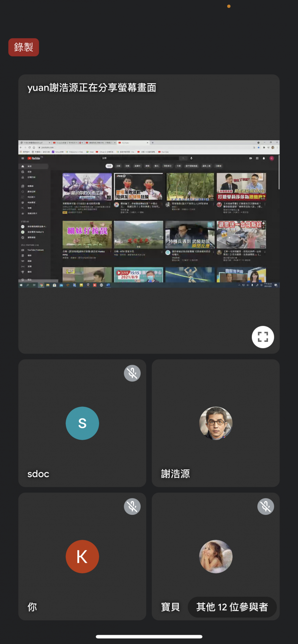Tap the red 錄製 recording badge

coord(24,47)
